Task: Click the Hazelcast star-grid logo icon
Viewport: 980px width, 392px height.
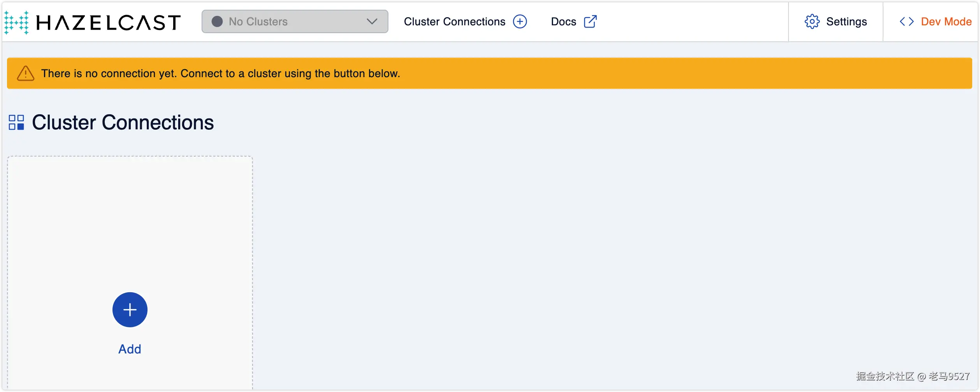Action: (16, 23)
